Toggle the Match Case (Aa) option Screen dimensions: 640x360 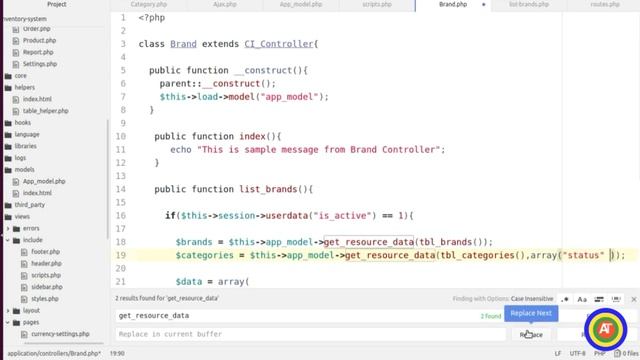[582, 300]
